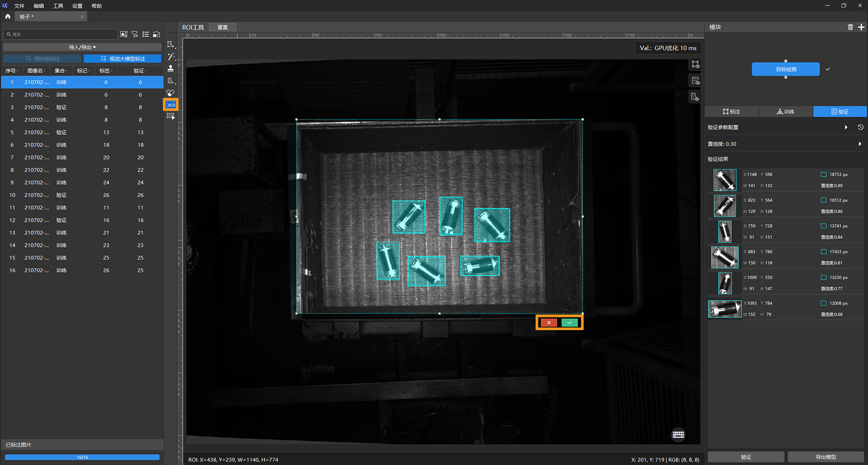
Task: Select the smart labeling magic wand tool
Action: tap(170, 56)
